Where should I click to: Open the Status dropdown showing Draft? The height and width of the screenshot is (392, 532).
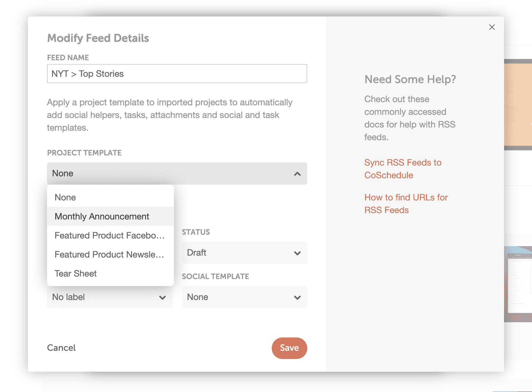[x=244, y=253]
